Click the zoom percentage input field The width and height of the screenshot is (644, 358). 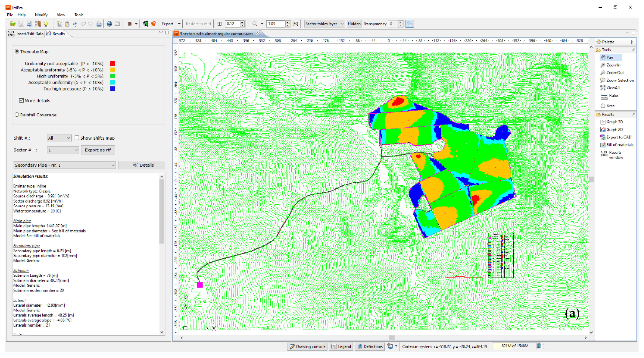click(275, 24)
